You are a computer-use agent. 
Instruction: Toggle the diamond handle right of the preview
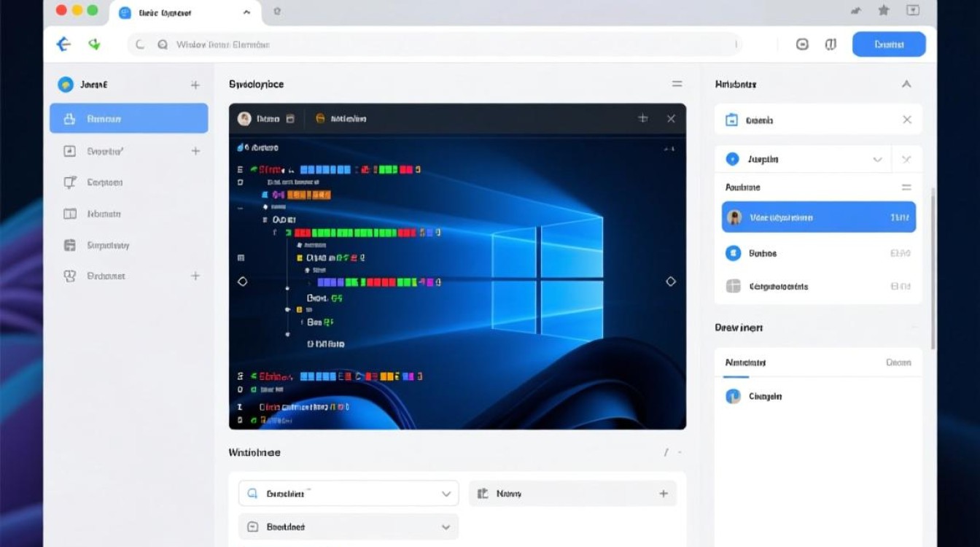click(670, 281)
